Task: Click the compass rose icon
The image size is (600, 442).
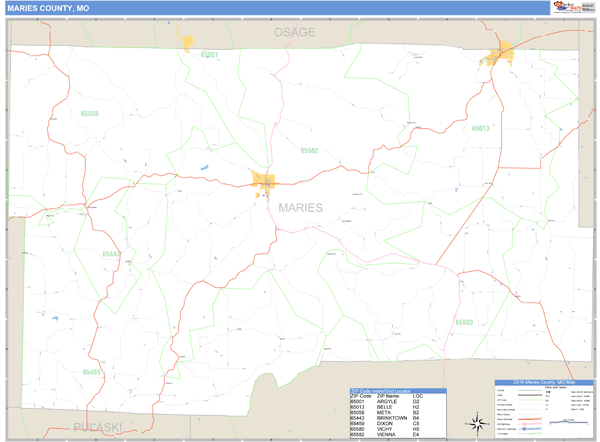Action: (x=477, y=421)
